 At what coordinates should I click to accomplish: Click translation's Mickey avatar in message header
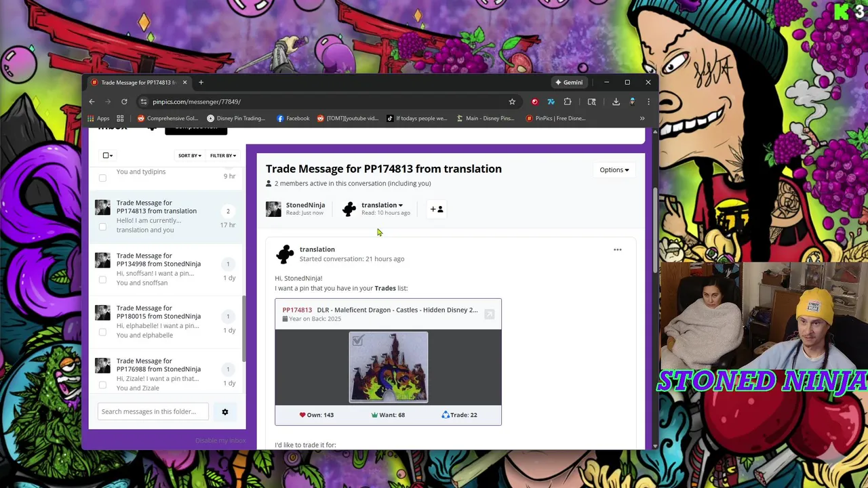285,254
